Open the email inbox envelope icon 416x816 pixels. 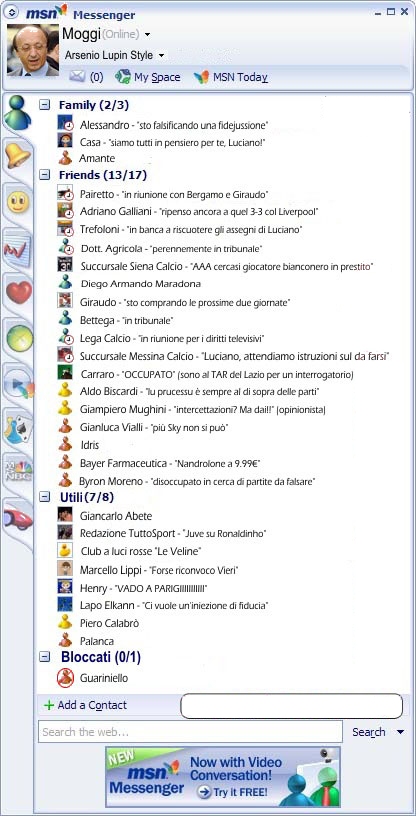click(x=77, y=77)
